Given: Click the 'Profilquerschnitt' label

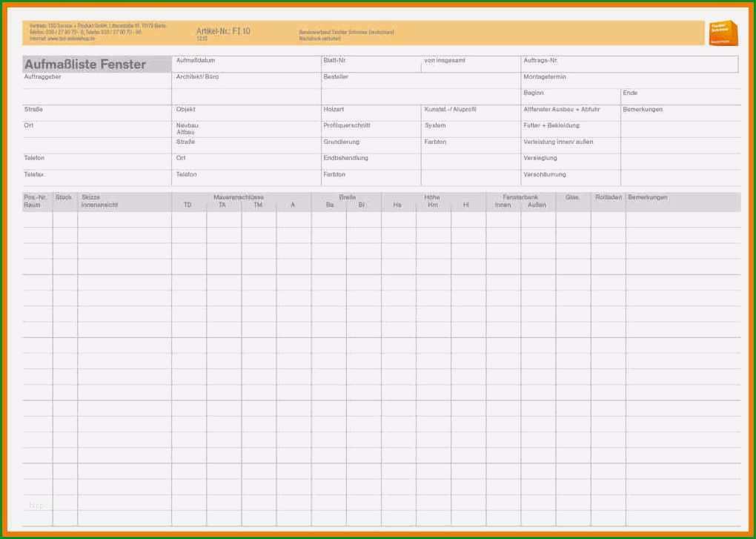Looking at the screenshot, I should point(347,125).
